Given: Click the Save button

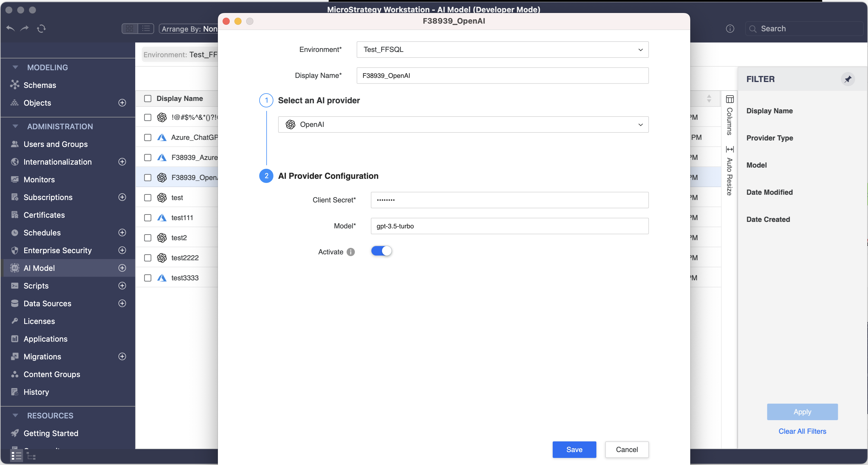Looking at the screenshot, I should [574, 449].
